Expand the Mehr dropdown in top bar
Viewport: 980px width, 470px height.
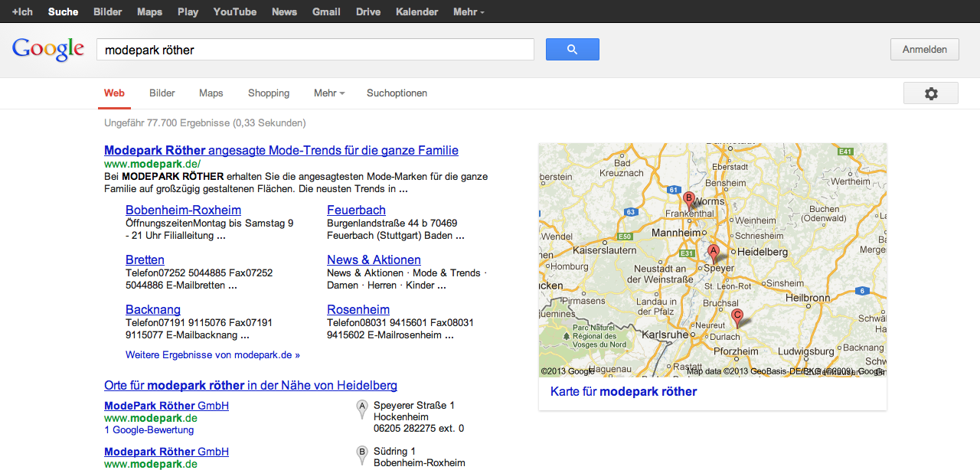pos(468,12)
